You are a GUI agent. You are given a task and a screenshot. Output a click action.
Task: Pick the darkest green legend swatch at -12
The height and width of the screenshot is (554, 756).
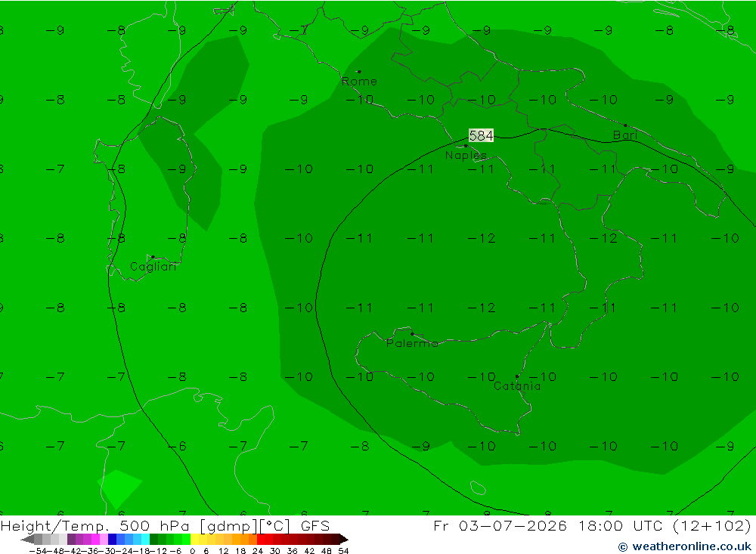153,539
